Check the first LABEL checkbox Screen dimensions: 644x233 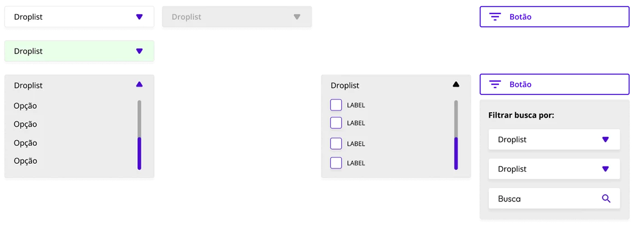tap(336, 105)
